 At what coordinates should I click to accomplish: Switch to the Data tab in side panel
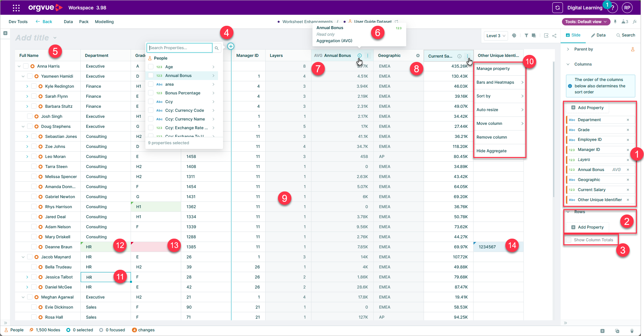point(598,35)
